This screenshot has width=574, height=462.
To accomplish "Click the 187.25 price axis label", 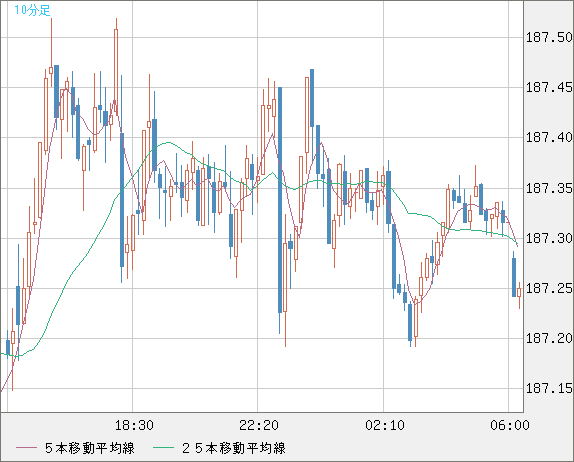I will pyautogui.click(x=549, y=289).
